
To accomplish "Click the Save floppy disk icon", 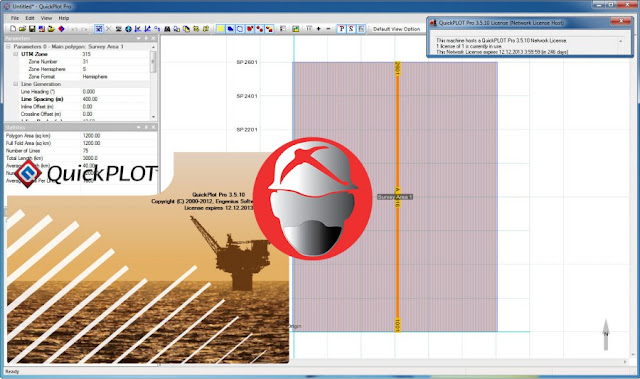I will [32, 29].
